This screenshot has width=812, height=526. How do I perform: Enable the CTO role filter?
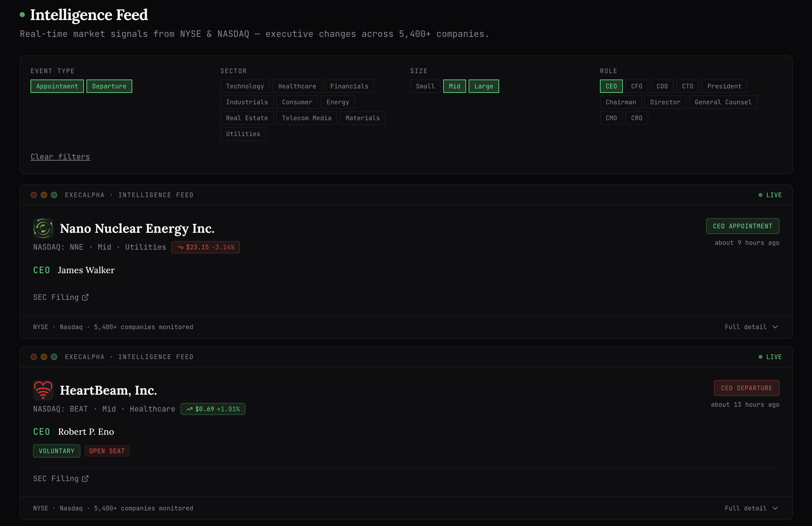coord(687,86)
